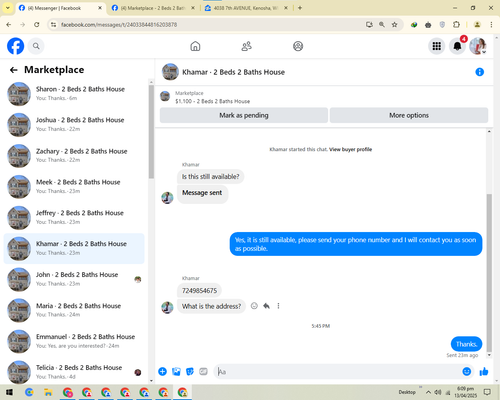Open Telicia - 2 Beds 2 Baths House chat

pos(74,372)
